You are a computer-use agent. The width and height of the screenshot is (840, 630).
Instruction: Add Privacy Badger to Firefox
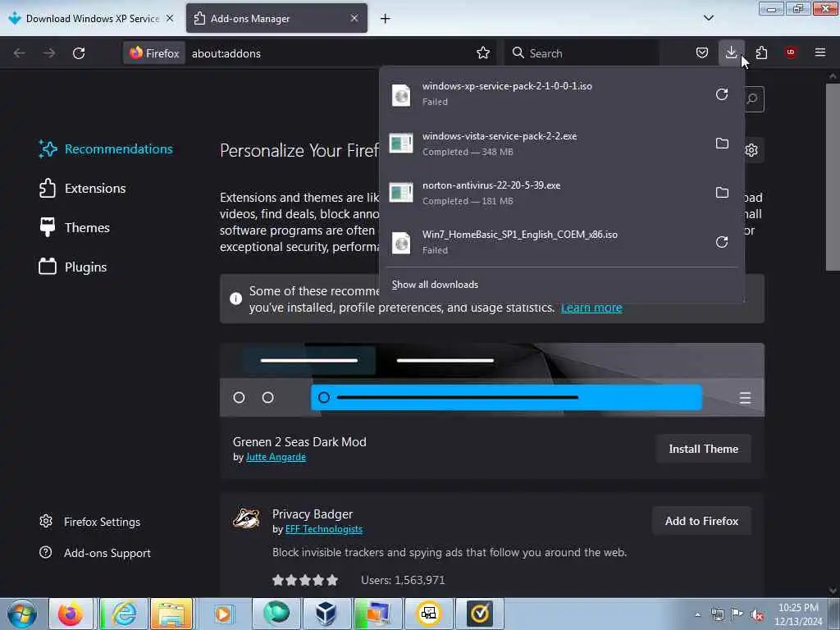tap(701, 521)
